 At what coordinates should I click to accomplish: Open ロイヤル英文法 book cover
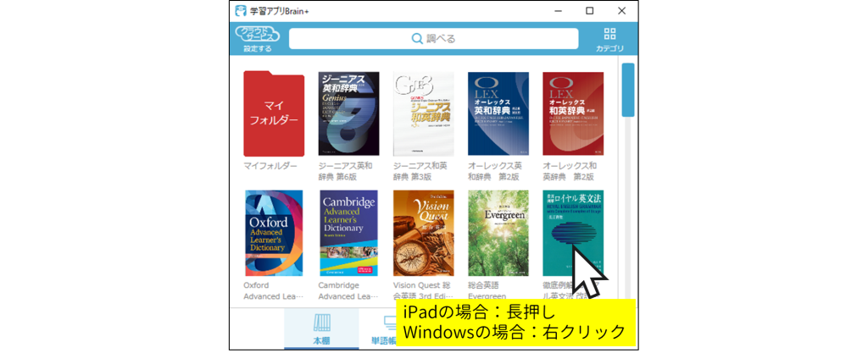pos(573,233)
